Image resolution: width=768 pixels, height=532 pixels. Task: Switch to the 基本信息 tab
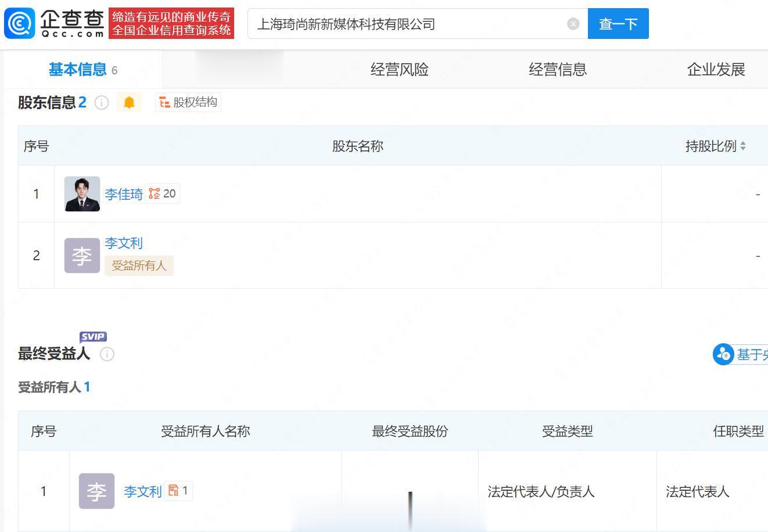(x=83, y=70)
